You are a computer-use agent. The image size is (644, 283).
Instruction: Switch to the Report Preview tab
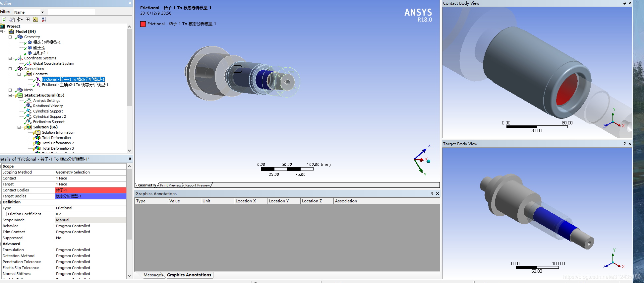(198, 185)
